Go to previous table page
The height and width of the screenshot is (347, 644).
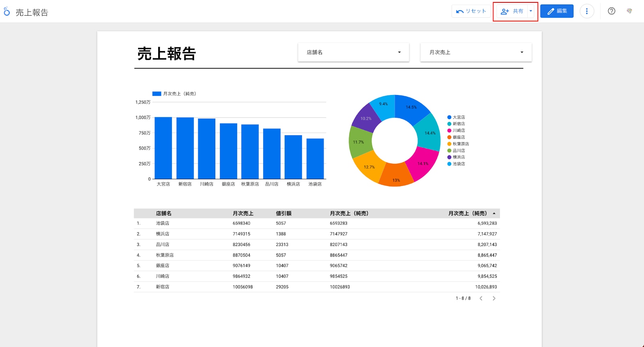tap(481, 298)
